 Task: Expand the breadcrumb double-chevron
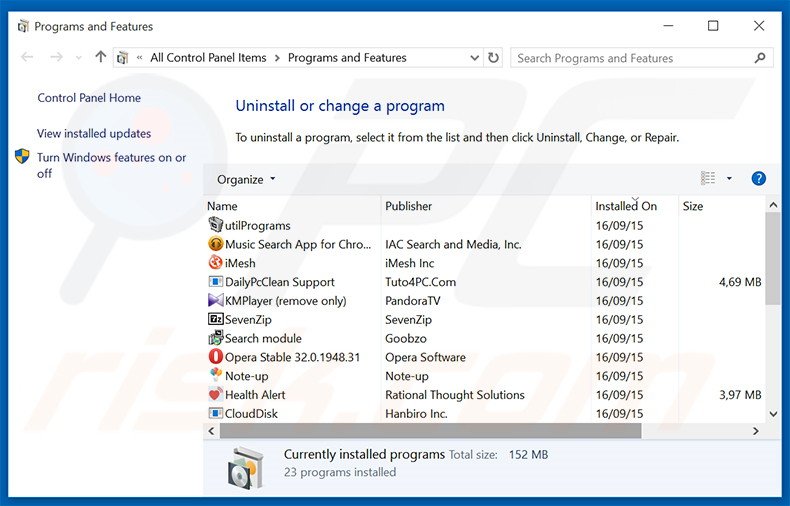pyautogui.click(x=139, y=58)
